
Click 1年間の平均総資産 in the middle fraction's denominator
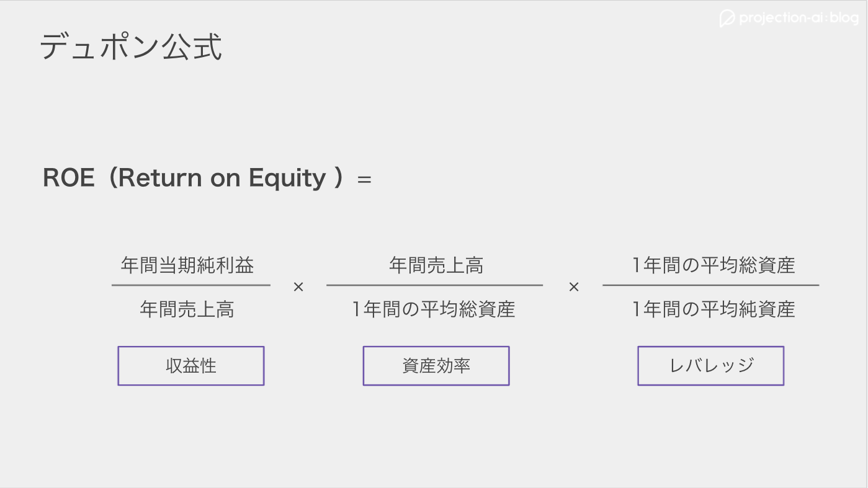tap(434, 309)
